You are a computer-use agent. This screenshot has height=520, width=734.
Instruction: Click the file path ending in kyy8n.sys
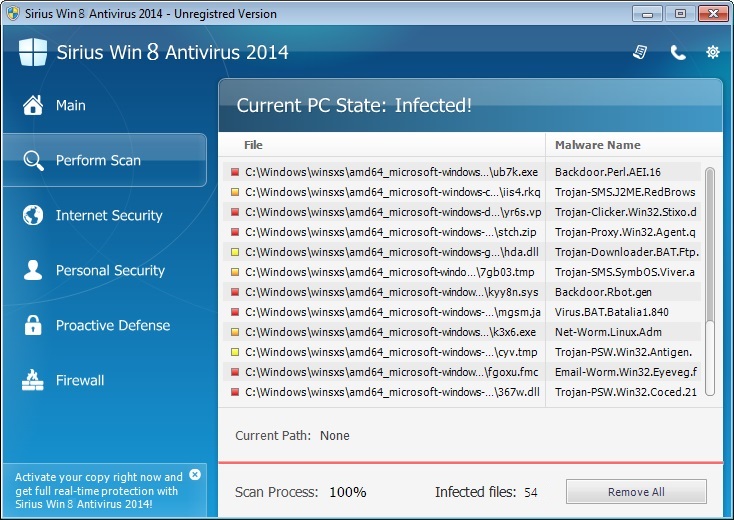pyautogui.click(x=391, y=292)
